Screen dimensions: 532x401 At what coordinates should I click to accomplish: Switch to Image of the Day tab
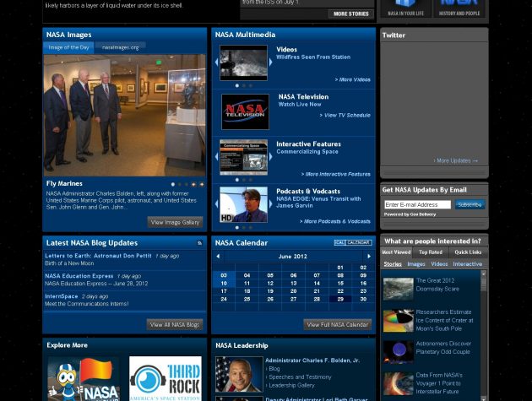point(68,47)
